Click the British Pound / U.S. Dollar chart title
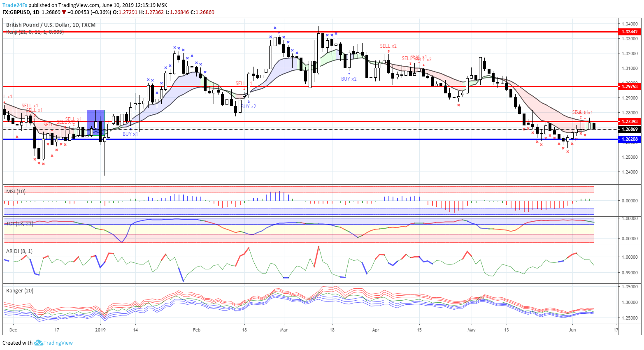The width and height of the screenshot is (644, 350). click(51, 25)
